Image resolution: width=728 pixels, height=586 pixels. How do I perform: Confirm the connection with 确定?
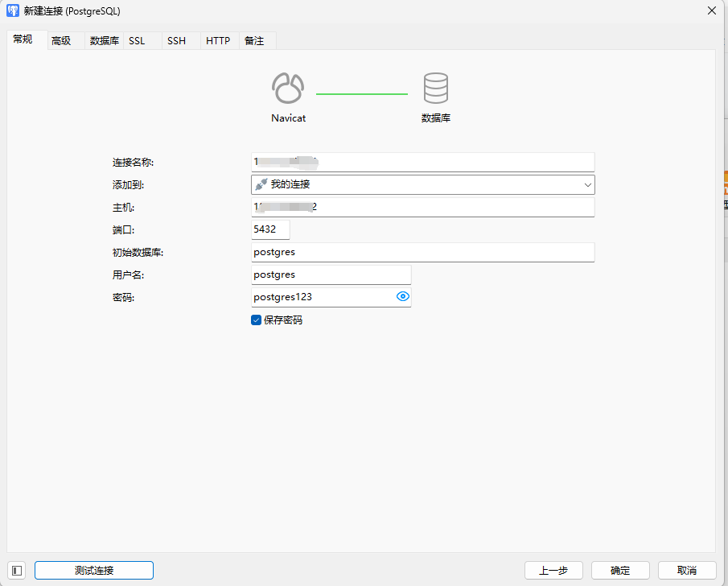(x=620, y=570)
